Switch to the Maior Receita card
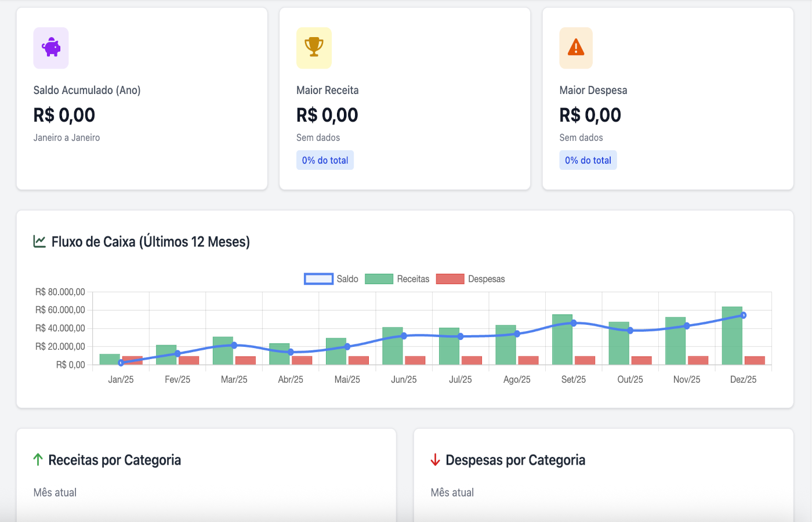812x522 pixels. [x=404, y=97]
